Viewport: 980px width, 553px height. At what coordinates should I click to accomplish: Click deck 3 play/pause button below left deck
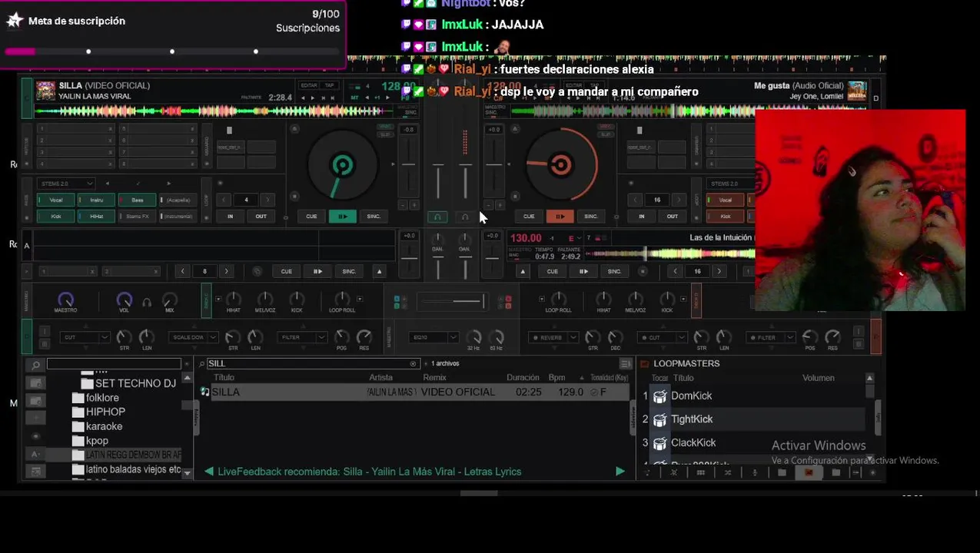[x=317, y=271]
